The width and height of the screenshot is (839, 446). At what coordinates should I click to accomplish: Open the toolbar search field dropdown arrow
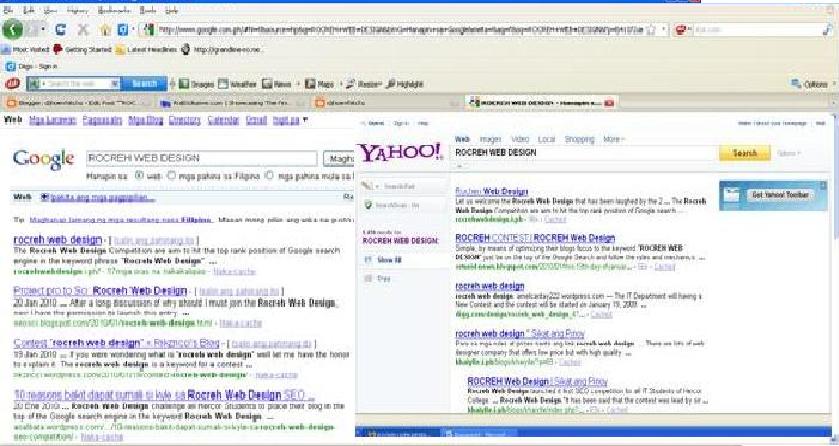(115, 84)
